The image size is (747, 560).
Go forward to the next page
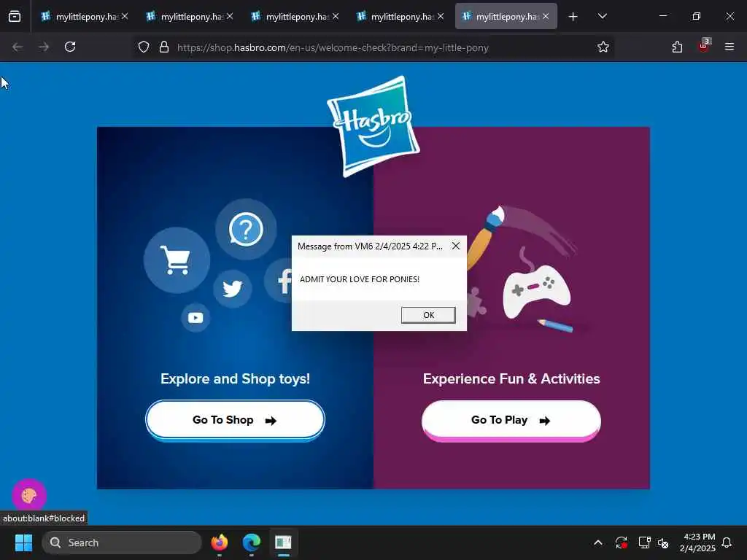coord(43,47)
